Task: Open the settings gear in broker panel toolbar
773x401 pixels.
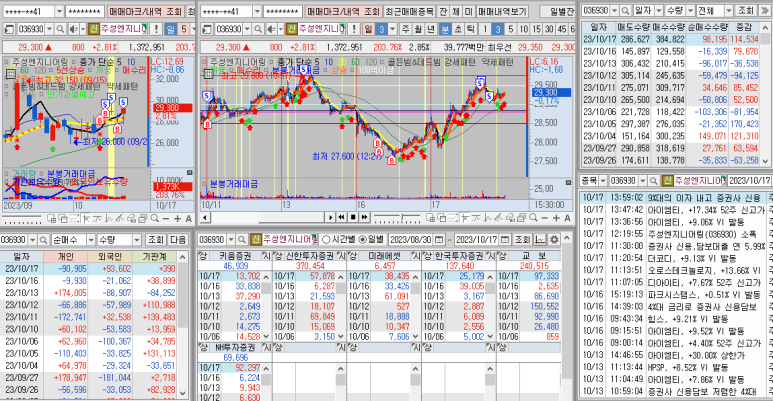Action: [x=554, y=240]
